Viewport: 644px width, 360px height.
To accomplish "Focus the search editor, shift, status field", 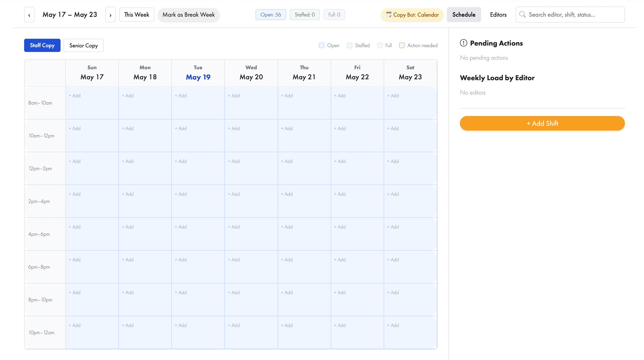I will point(570,15).
